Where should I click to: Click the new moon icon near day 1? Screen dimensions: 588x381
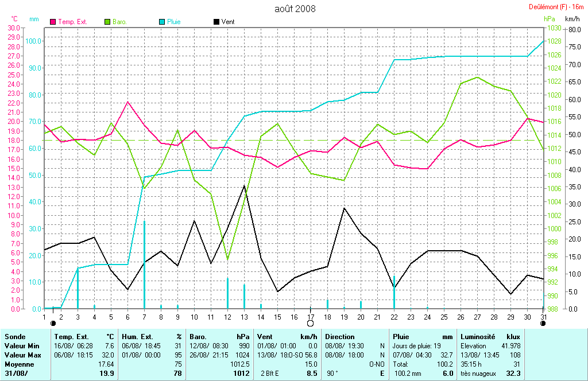[53, 324]
